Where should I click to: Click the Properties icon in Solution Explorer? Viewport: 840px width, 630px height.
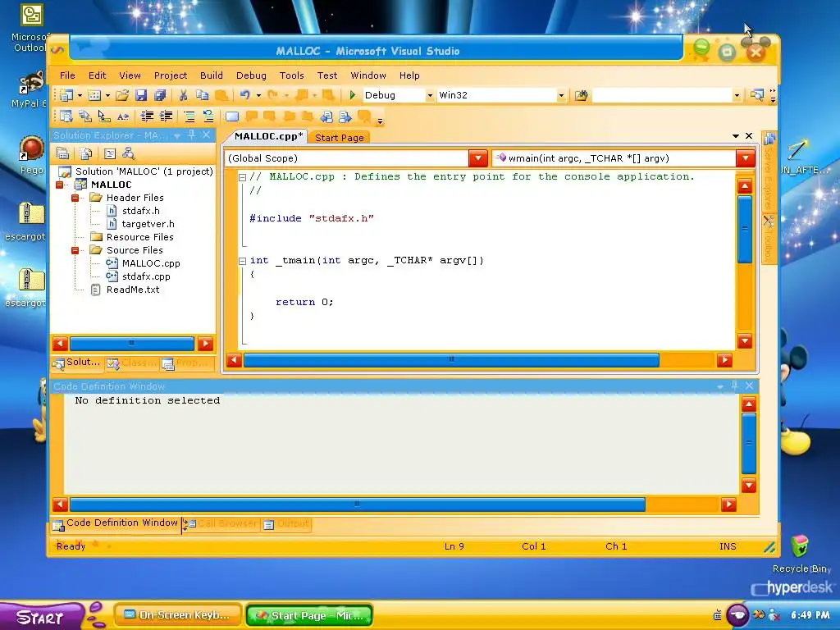[x=62, y=153]
